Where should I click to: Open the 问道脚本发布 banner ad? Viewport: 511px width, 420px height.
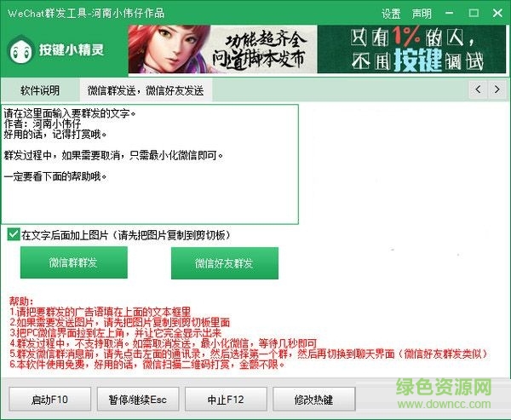(222, 49)
